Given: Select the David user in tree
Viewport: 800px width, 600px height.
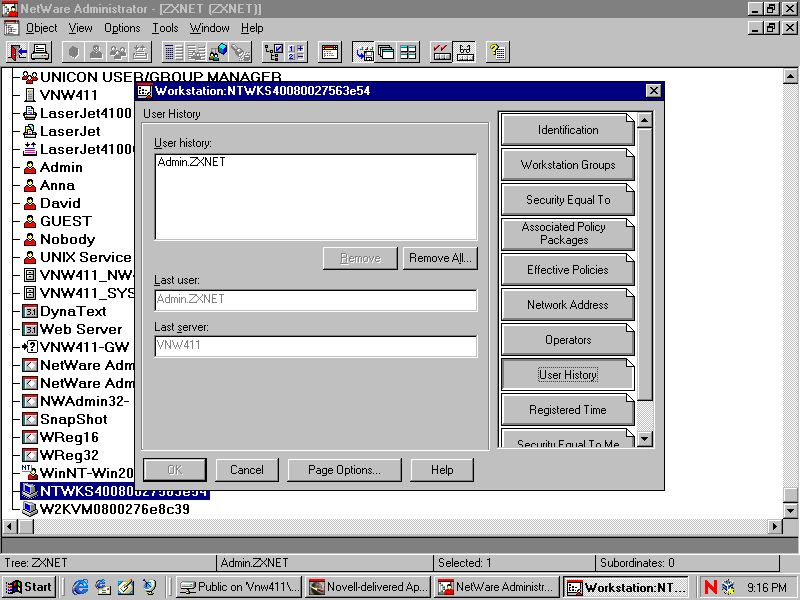Looking at the screenshot, I should point(60,203).
